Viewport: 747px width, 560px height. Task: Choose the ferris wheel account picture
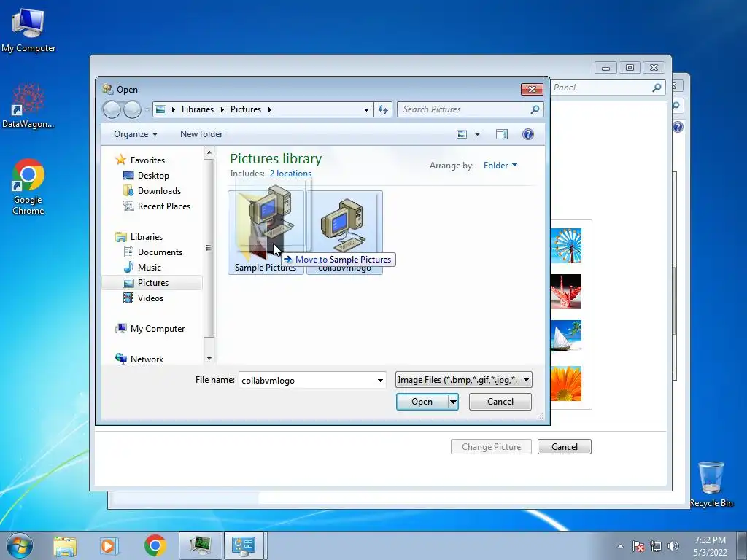click(566, 246)
